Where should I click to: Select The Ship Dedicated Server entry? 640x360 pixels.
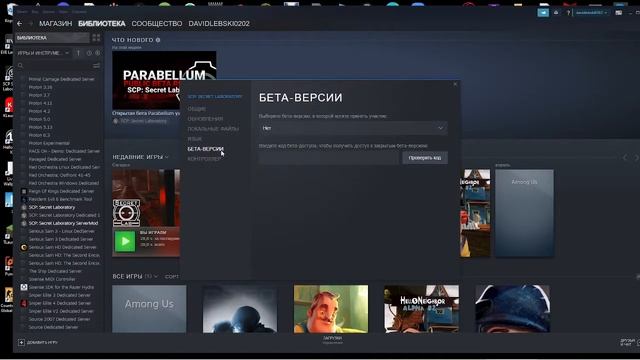[55, 271]
